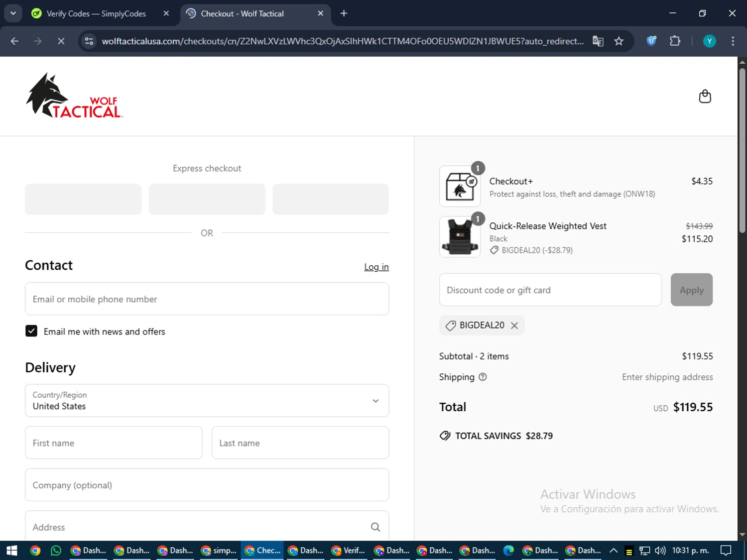Focus the Company (optional) field
Screen dimensions: 747x560
[x=207, y=485]
